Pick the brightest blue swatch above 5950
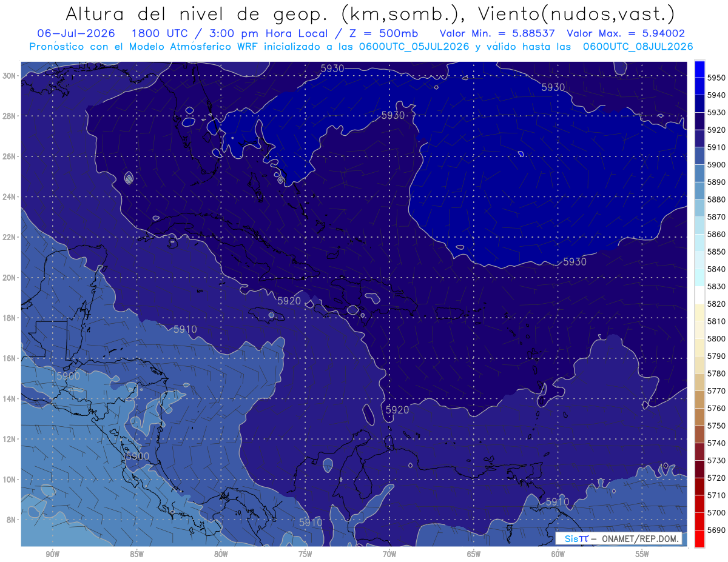 pos(699,69)
